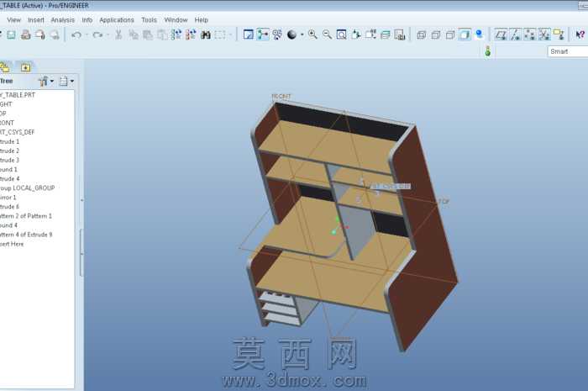Viewport: 588px width, 391px height.
Task: Undo the last operation
Action: tap(76, 35)
